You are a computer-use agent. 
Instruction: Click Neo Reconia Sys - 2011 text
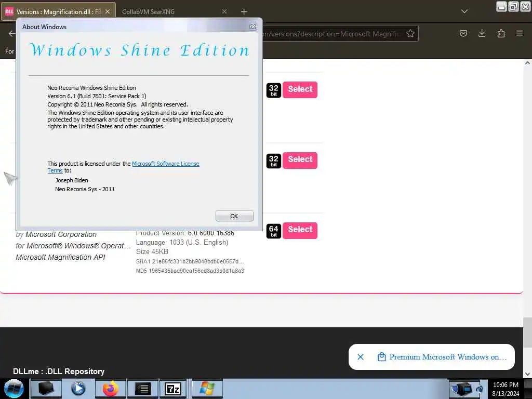pyautogui.click(x=85, y=189)
